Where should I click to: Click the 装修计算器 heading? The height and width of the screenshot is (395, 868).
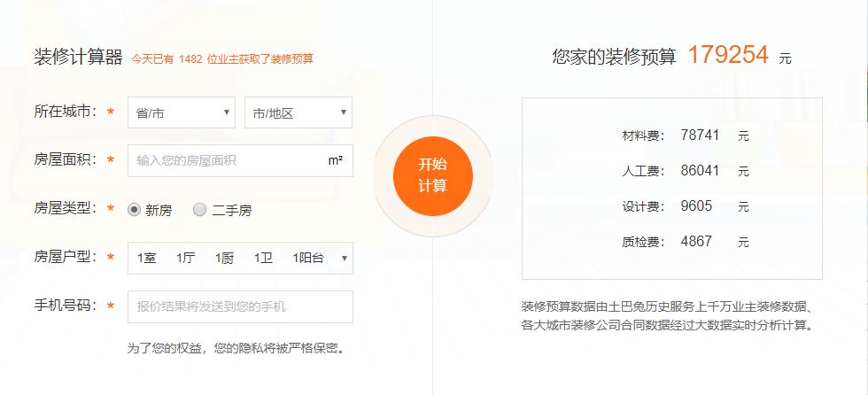tap(78, 57)
